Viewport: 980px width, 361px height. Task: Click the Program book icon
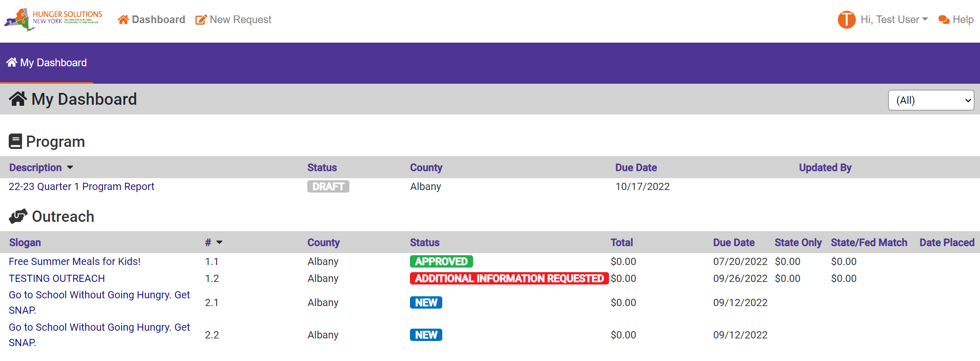coord(15,141)
